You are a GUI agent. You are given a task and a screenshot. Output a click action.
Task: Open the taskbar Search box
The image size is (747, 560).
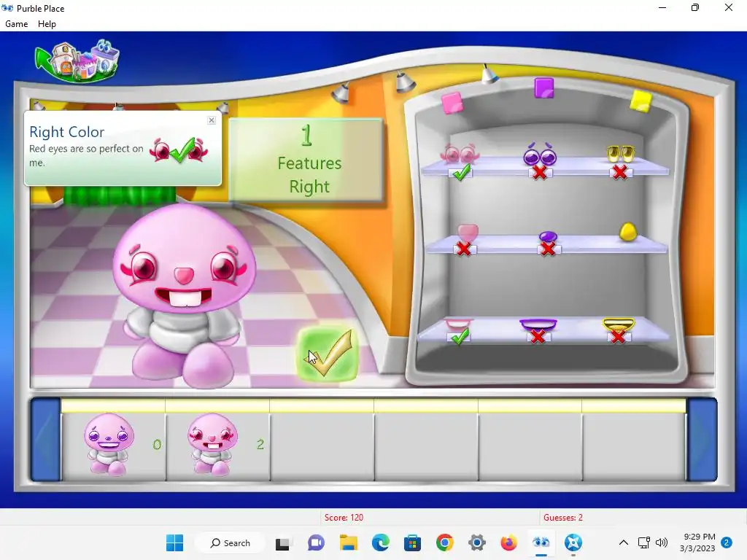[x=230, y=542]
